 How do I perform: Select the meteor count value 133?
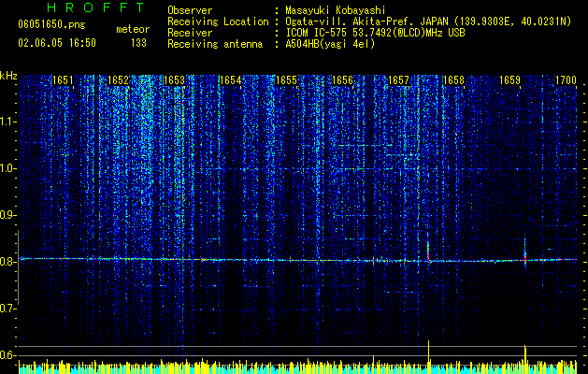[x=138, y=43]
